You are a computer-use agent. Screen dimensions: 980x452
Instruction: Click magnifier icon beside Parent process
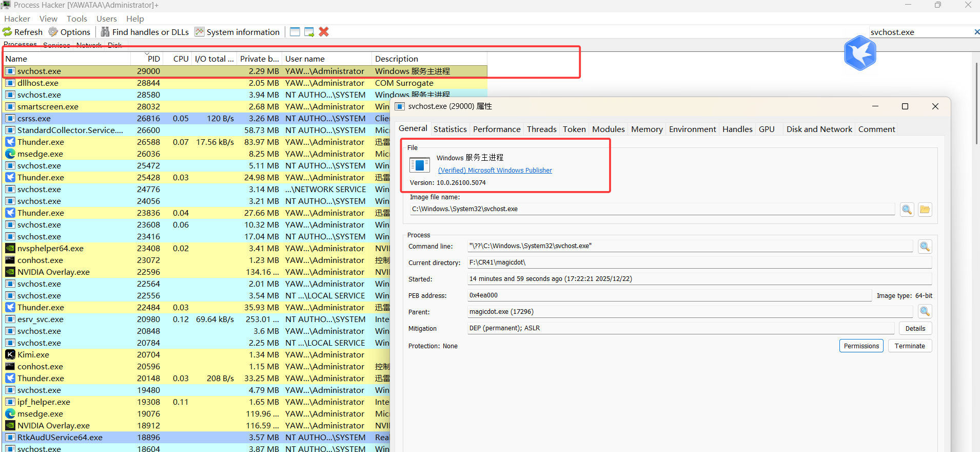click(925, 311)
